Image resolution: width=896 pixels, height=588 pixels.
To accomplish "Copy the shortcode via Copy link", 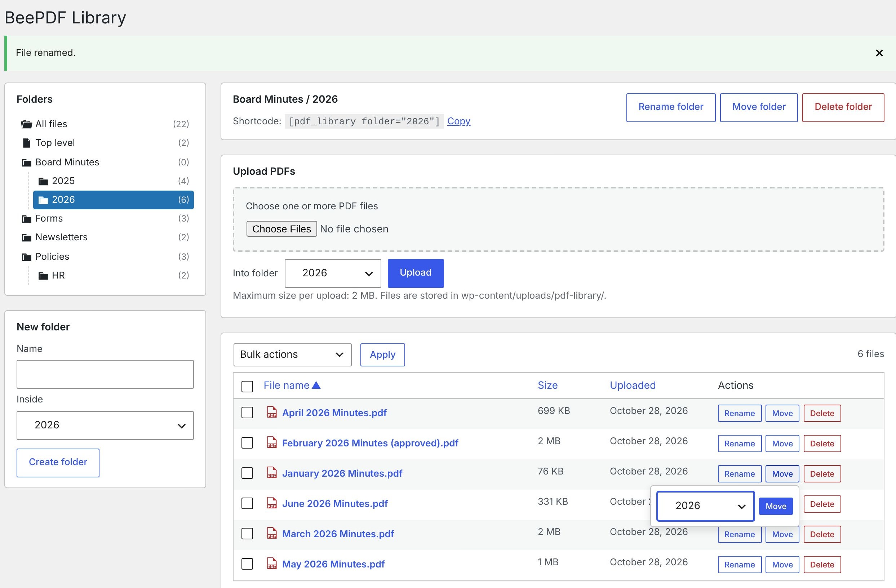I will 458,121.
